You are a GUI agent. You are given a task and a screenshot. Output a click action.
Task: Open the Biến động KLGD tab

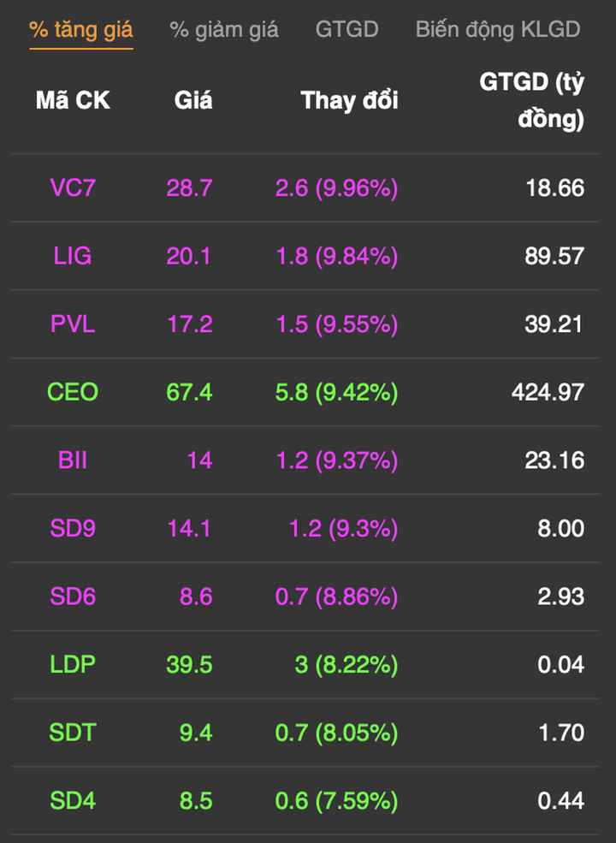(x=498, y=29)
